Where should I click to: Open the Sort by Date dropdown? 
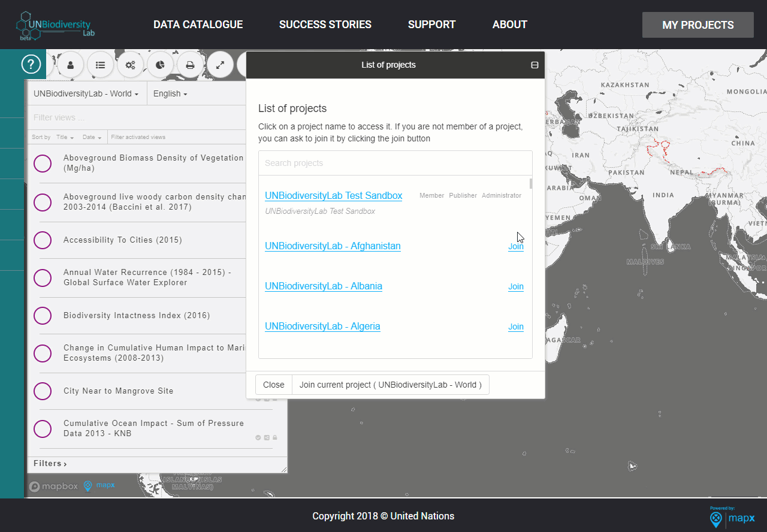coord(92,137)
